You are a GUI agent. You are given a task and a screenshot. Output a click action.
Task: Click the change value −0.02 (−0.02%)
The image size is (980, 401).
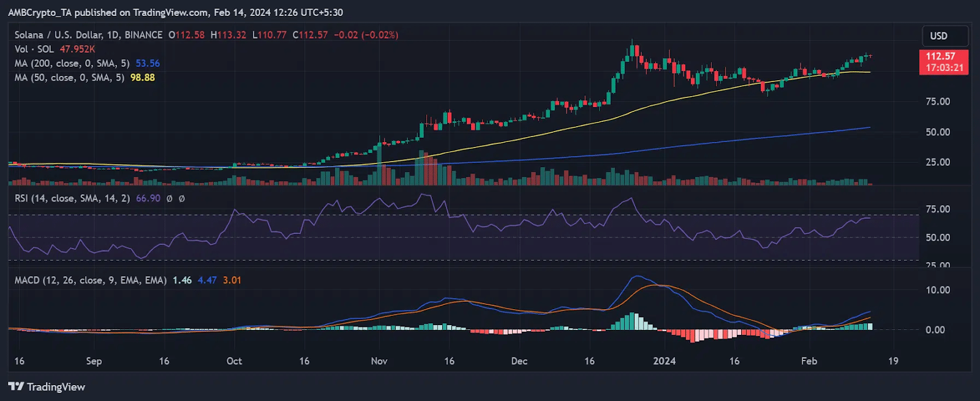click(x=366, y=35)
